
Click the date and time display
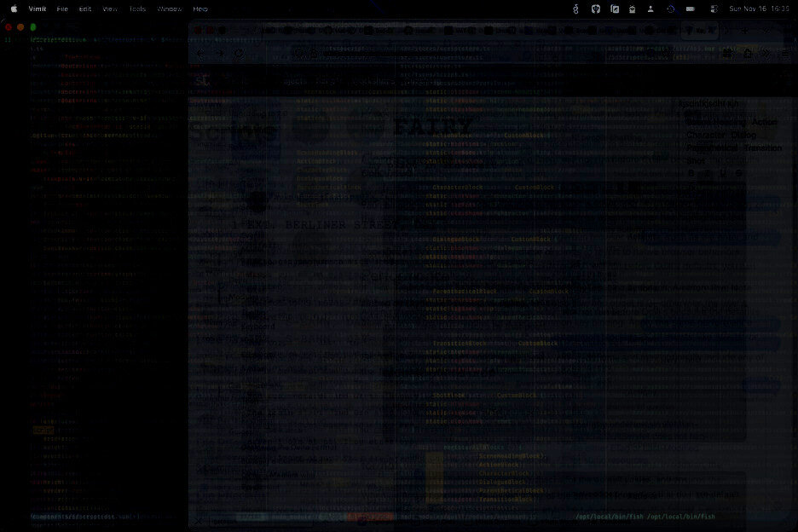click(x=760, y=9)
